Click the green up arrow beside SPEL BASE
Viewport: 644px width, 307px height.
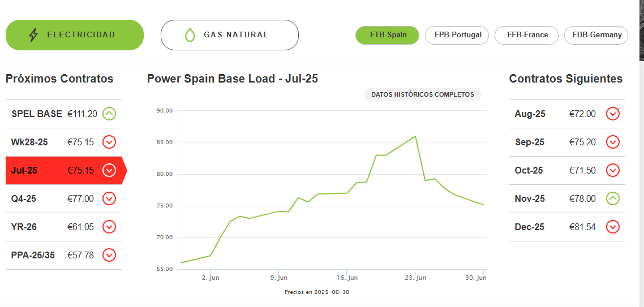[x=109, y=114]
